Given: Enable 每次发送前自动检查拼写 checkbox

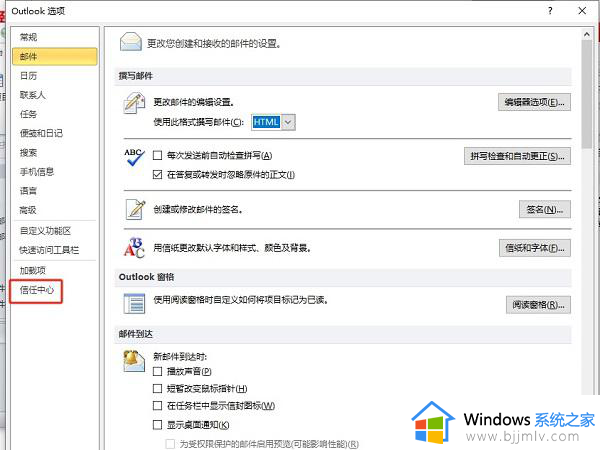Looking at the screenshot, I should point(157,155).
